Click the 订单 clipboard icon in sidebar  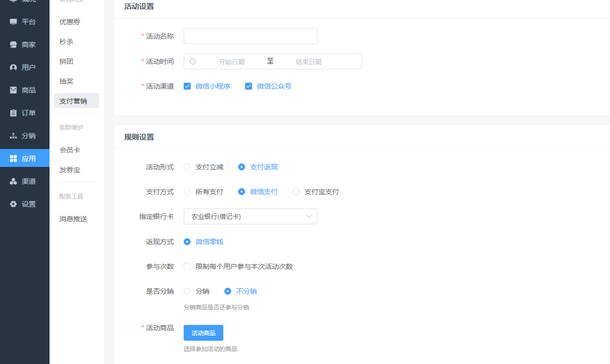[13, 113]
